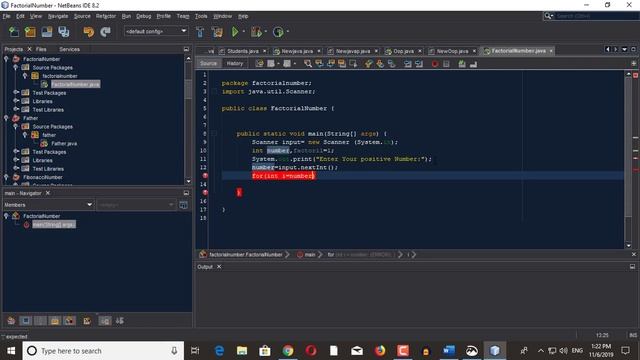
Task: Click the Last Edit icon in editor toolbar
Action: point(260,63)
